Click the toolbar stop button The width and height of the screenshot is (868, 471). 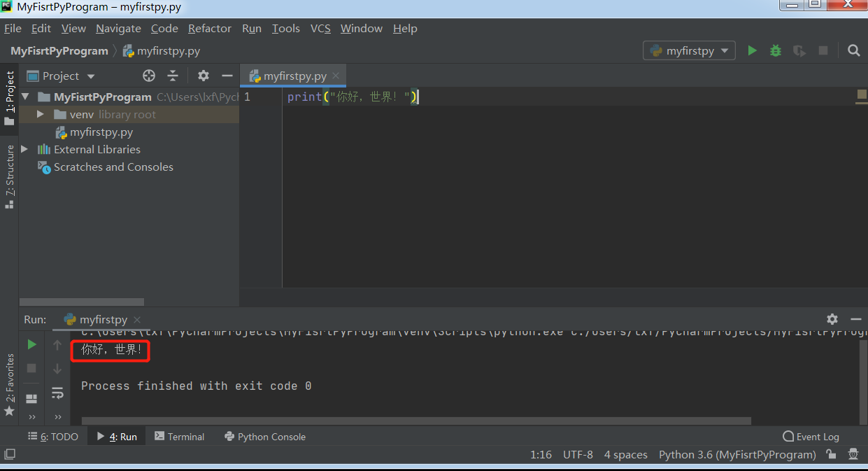(823, 50)
